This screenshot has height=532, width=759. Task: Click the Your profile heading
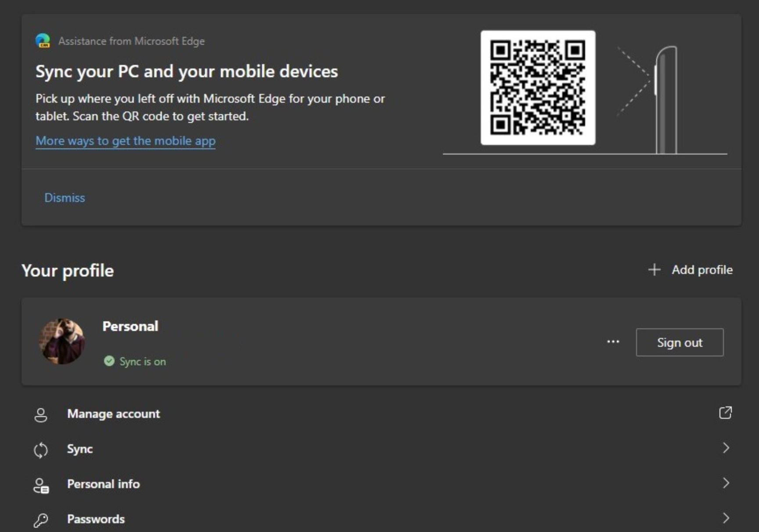[68, 271]
